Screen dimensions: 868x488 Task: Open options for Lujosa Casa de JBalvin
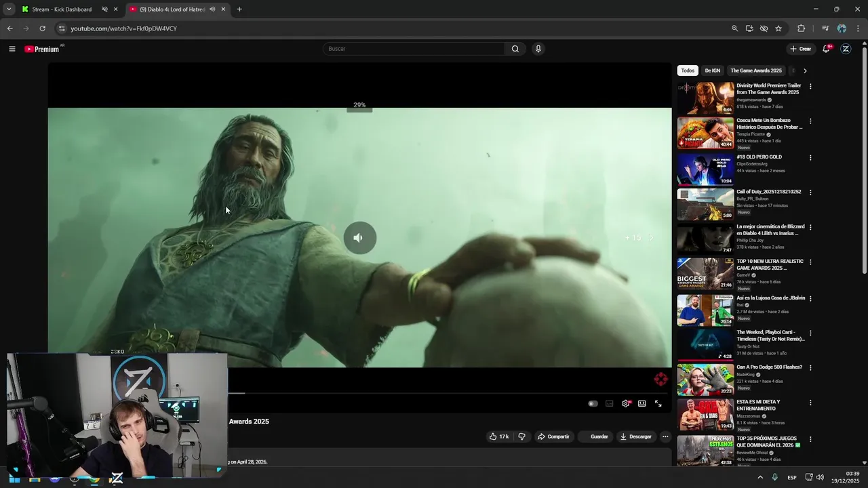[810, 299]
